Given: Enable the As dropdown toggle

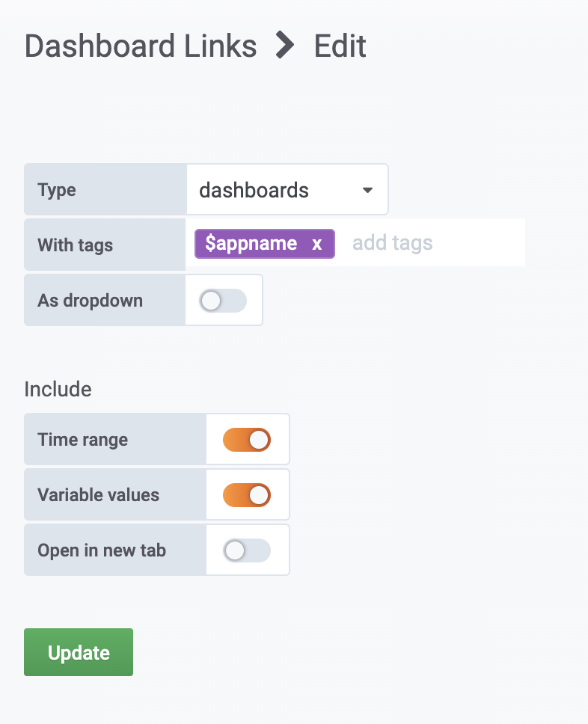Looking at the screenshot, I should point(222,299).
